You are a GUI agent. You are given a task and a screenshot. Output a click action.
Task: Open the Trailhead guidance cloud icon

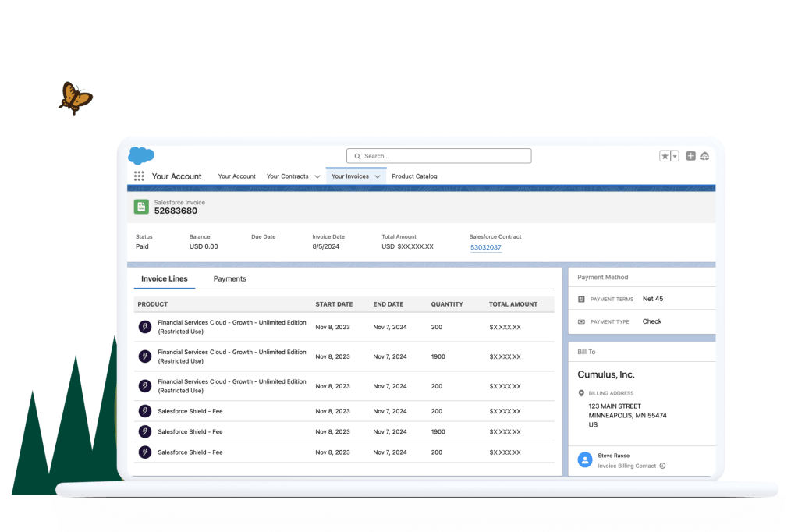705,156
